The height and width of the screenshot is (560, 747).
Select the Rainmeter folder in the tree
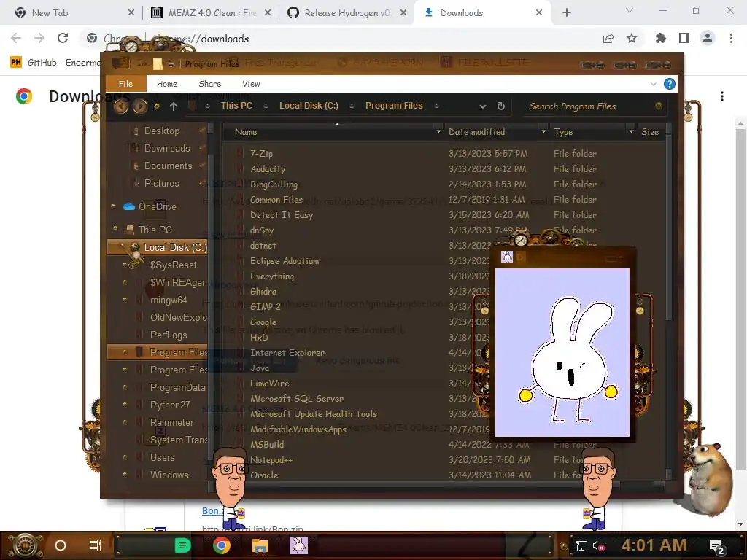171,422
